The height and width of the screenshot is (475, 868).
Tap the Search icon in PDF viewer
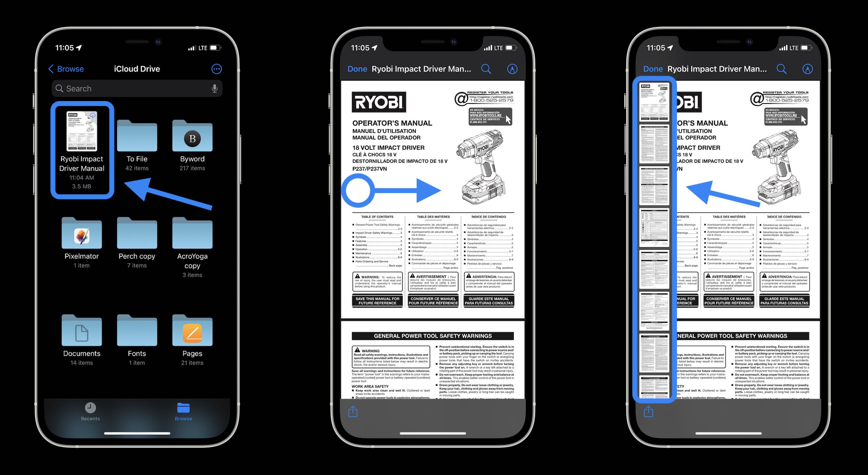pos(486,68)
